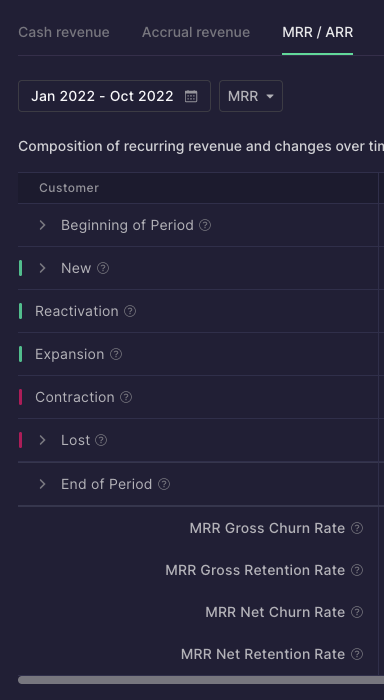
Task: Click help icon beside Expansion
Action: click(x=116, y=354)
